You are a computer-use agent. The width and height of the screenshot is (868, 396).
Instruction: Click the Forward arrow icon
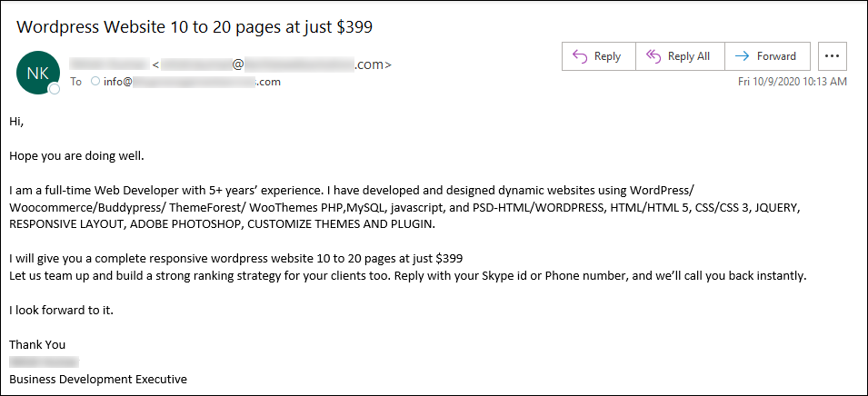(742, 56)
